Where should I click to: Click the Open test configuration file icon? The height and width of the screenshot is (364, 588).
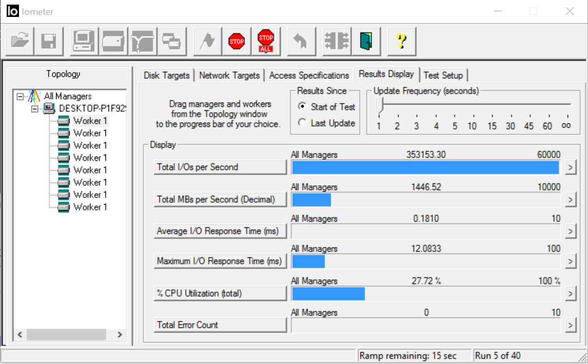20,41
